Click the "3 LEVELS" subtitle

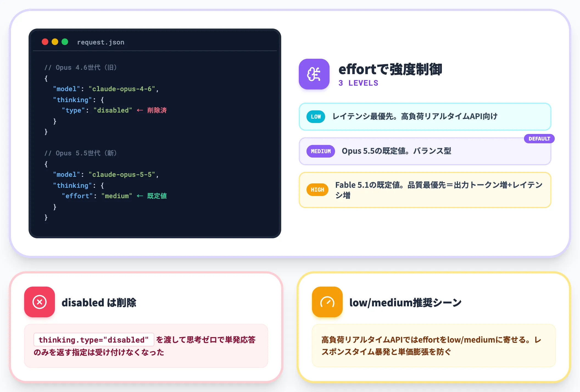pyautogui.click(x=358, y=83)
